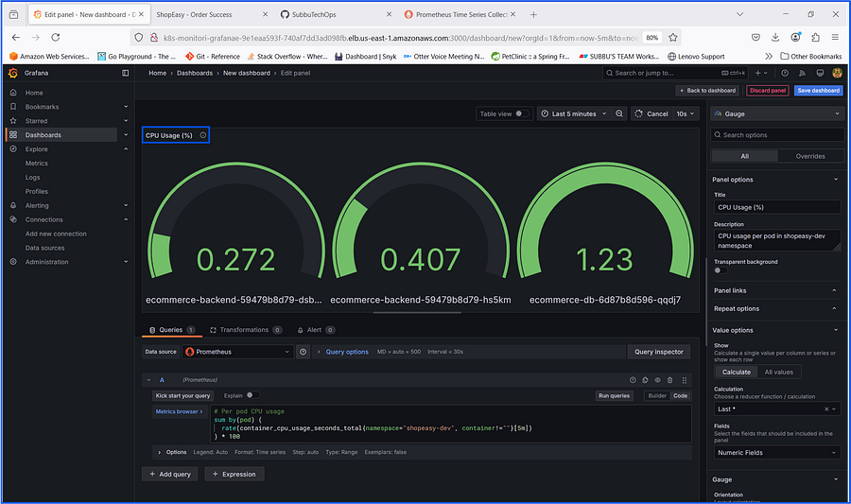The height and width of the screenshot is (504, 851).
Task: Click the panel Title input field
Action: (x=777, y=207)
